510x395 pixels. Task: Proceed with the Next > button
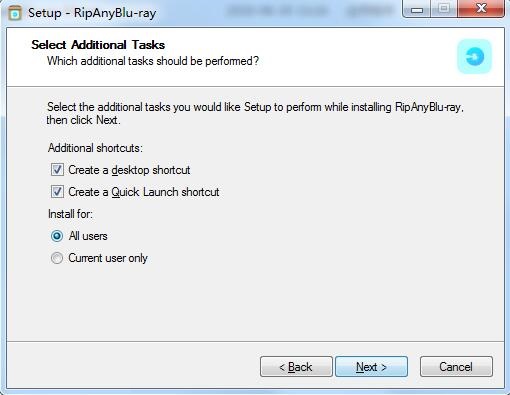point(371,367)
